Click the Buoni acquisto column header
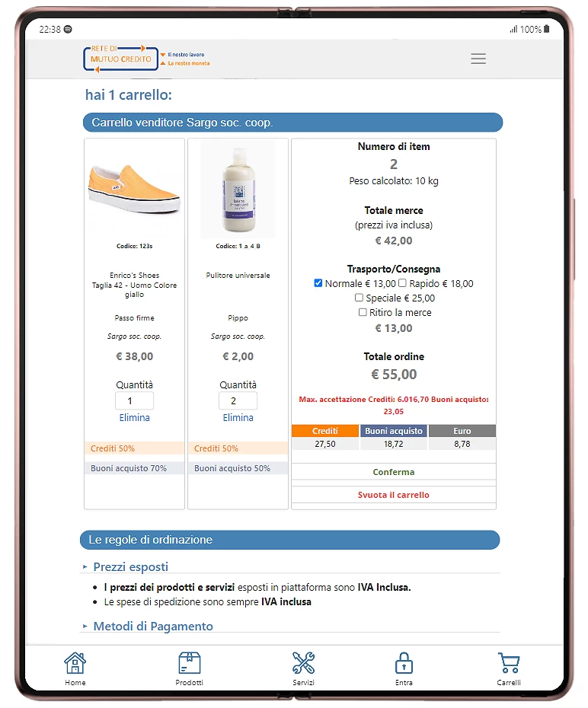 pyautogui.click(x=394, y=431)
